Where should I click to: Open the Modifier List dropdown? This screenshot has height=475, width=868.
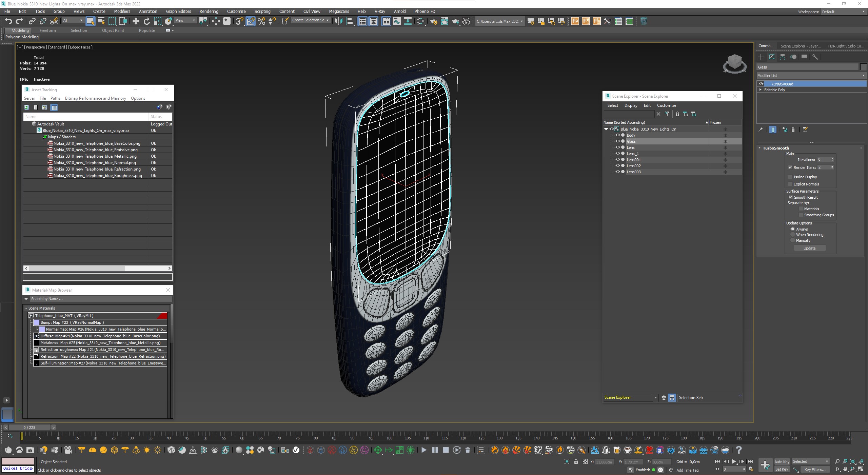[811, 76]
